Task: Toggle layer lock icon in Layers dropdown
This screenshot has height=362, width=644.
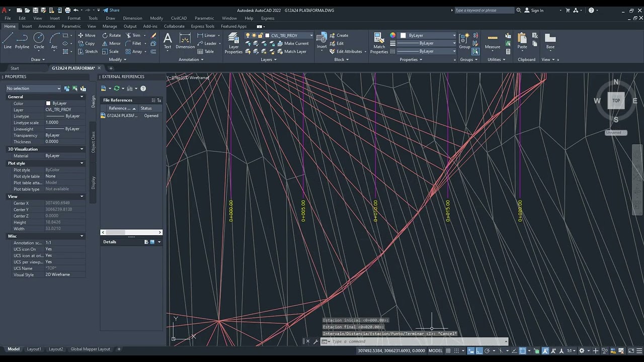Action: point(261,35)
